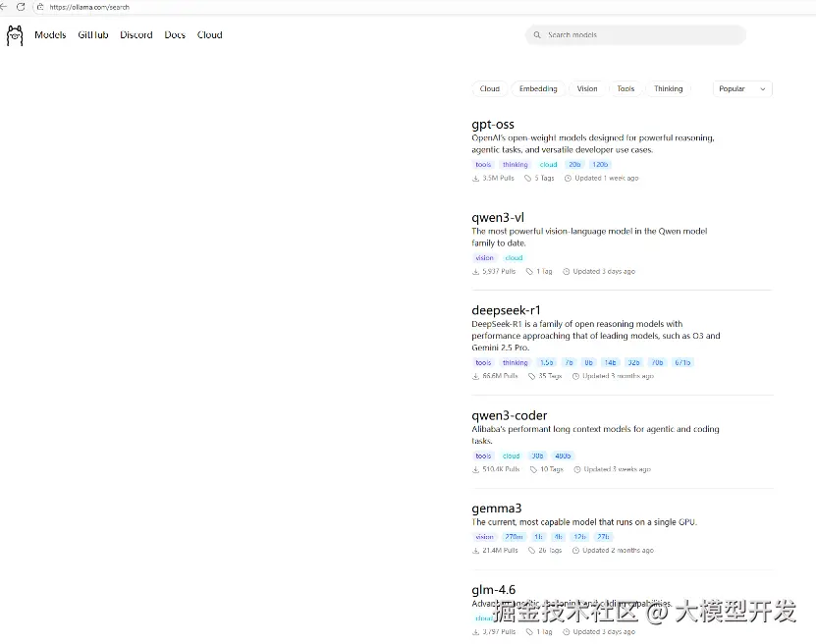Open the Models nav item
The image size is (816, 644).
[x=50, y=35]
